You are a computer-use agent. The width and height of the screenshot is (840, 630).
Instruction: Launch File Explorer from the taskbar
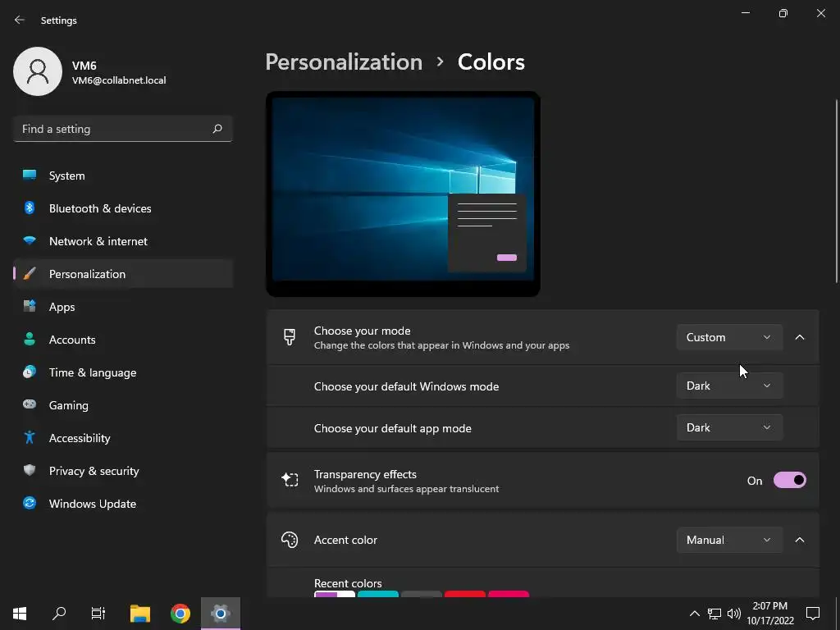point(140,614)
